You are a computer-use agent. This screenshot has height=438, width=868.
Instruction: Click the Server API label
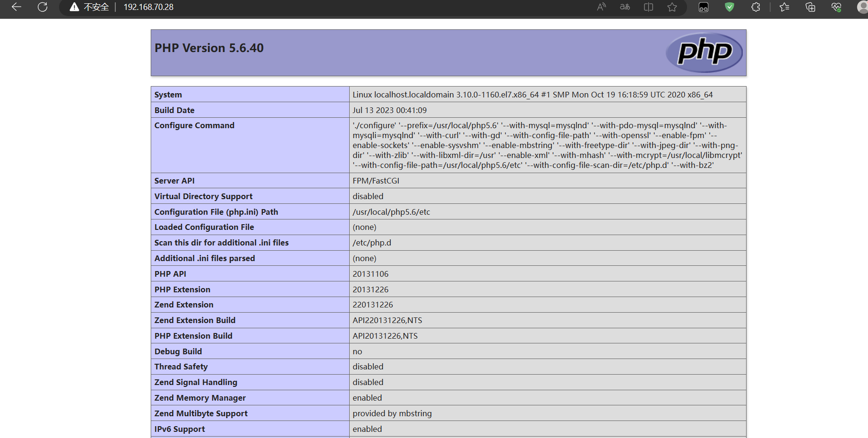pyautogui.click(x=174, y=181)
